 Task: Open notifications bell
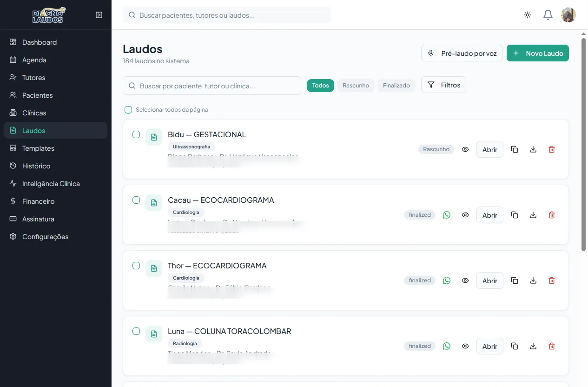coord(548,15)
